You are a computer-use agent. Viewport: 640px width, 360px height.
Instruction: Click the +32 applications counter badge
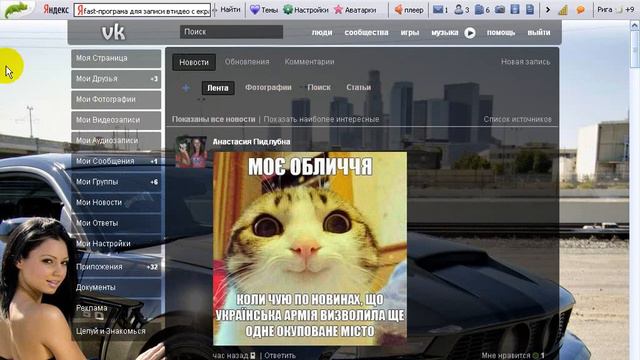coord(152,267)
